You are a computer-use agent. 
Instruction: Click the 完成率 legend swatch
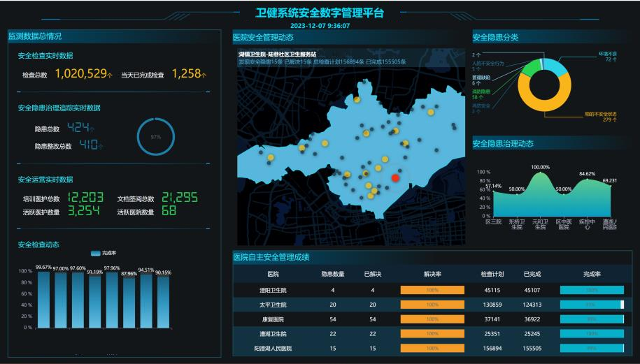coord(95,253)
